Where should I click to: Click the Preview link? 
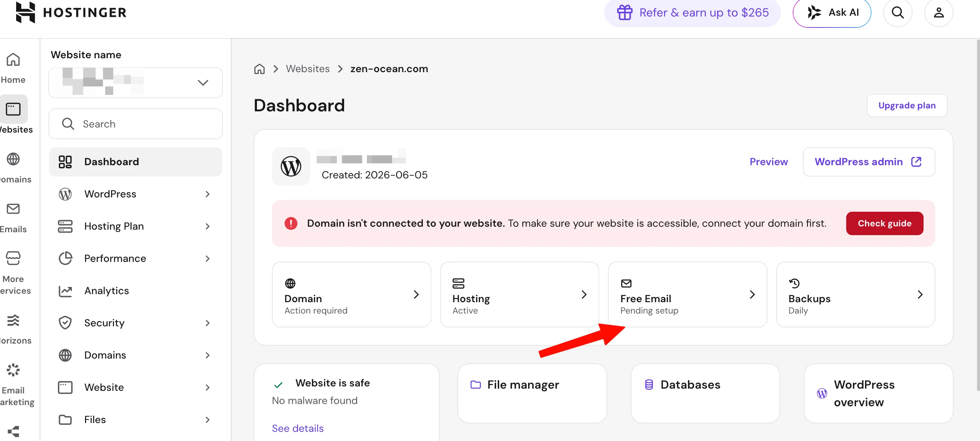coord(769,162)
